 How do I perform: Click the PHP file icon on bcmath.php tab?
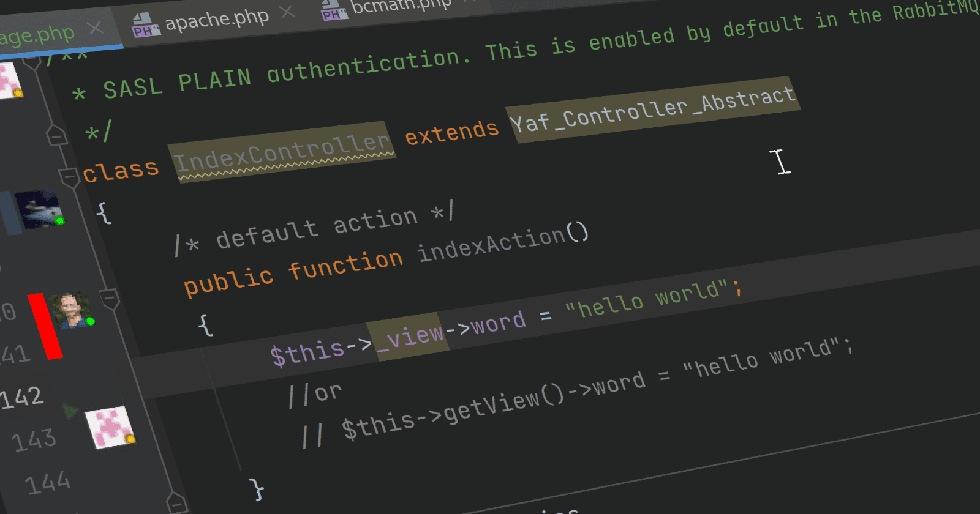tap(334, 10)
